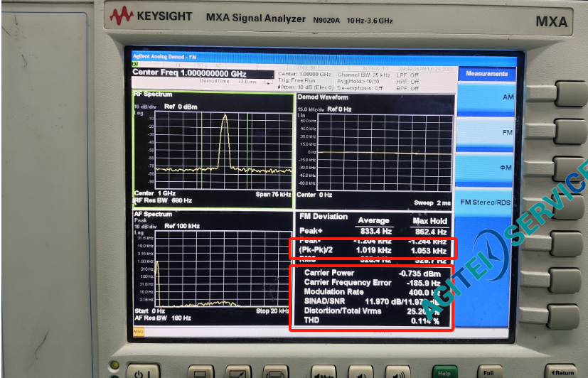Image resolution: width=588 pixels, height=378 pixels.
Task: Click the Measurements menu title
Action: click(486, 73)
